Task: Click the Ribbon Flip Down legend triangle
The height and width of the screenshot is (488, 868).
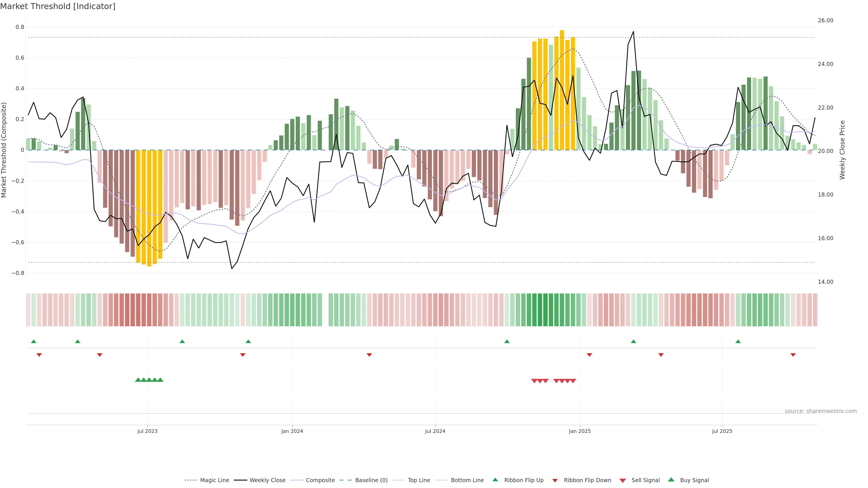Action: [555, 481]
